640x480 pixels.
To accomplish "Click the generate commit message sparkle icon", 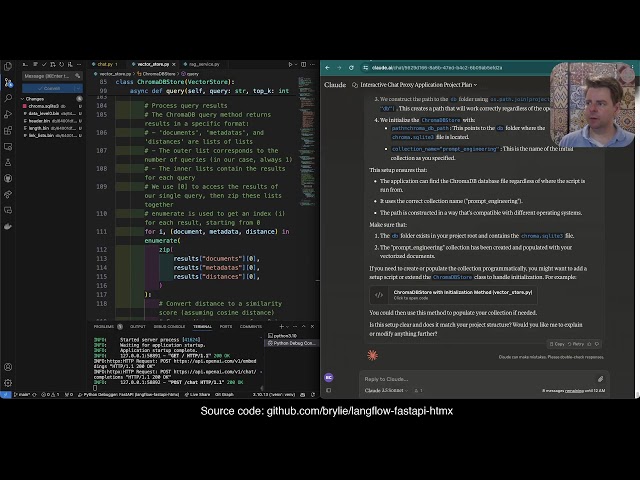I will (78, 76).
